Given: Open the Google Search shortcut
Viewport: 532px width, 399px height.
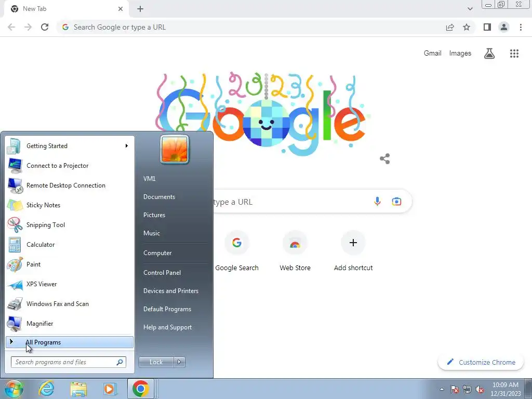Looking at the screenshot, I should [x=237, y=251].
